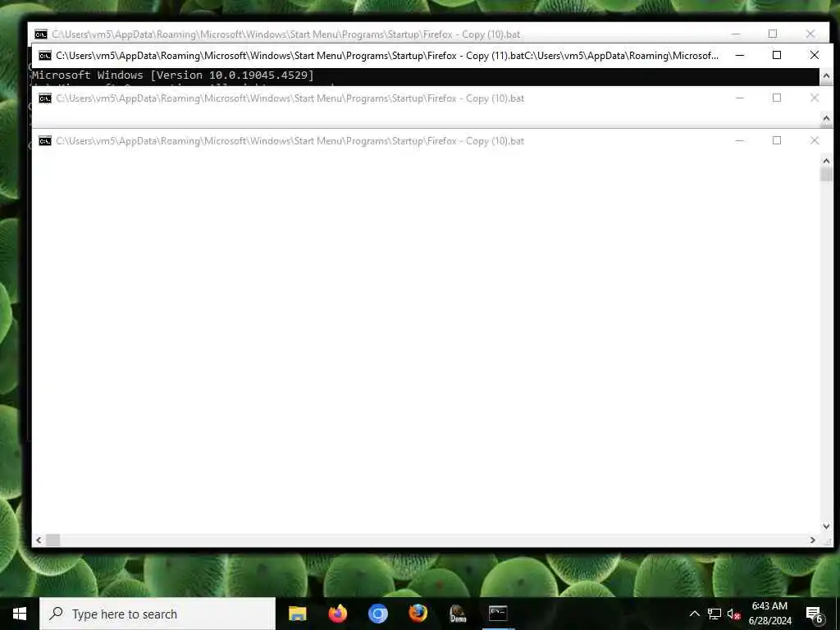Click scroll-up arrow of large blank console
Viewport: 840px width, 630px height.
click(826, 160)
